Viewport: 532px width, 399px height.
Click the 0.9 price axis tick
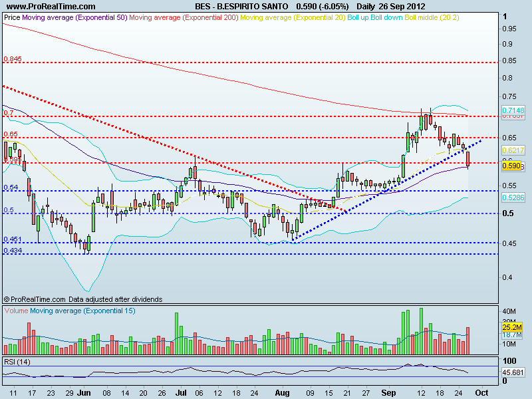(507, 44)
